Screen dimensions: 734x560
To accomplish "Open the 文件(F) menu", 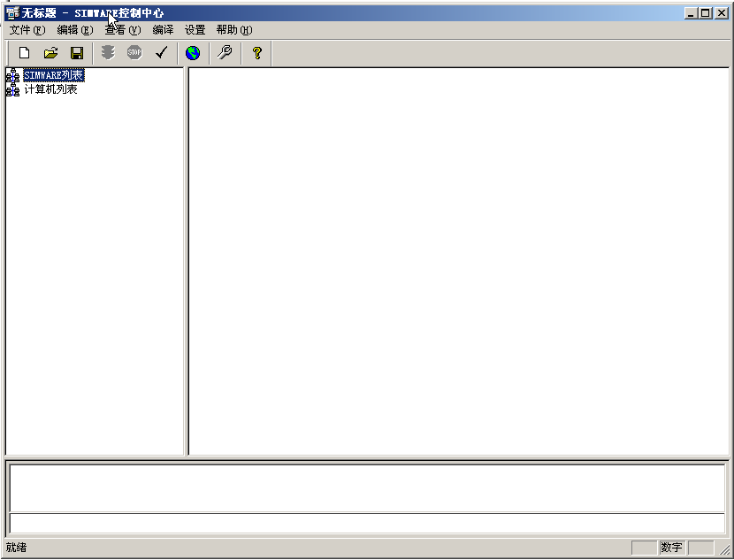I will point(27,30).
